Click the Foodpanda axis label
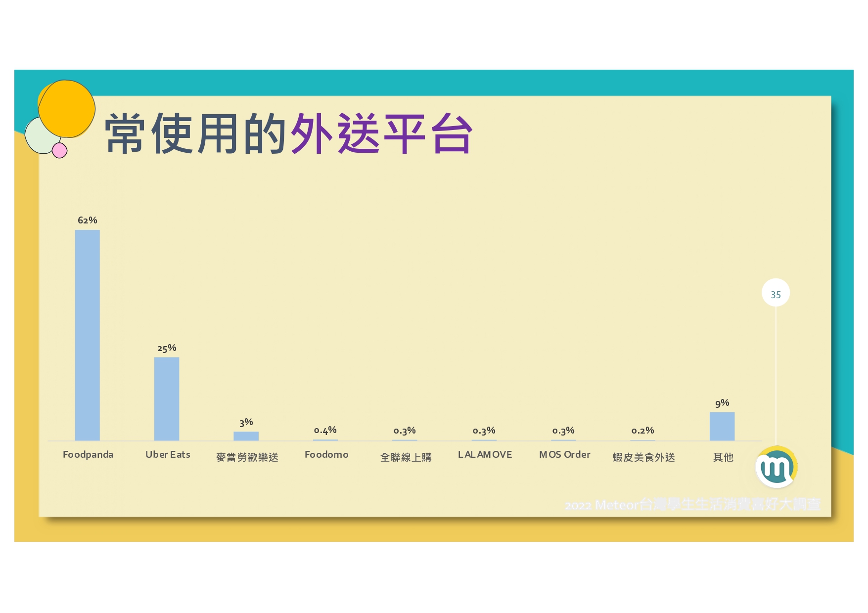This screenshot has height=613, width=868. [88, 454]
